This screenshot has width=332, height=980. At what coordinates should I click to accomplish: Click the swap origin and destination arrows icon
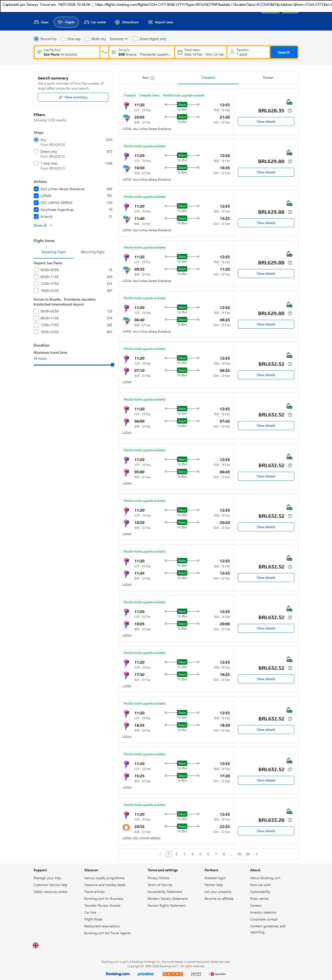point(104,52)
